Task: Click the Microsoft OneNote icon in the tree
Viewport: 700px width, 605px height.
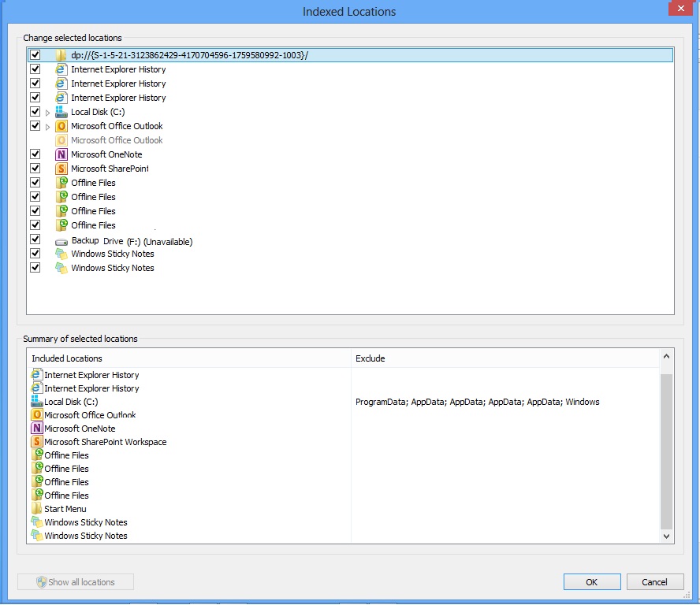Action: [x=61, y=154]
